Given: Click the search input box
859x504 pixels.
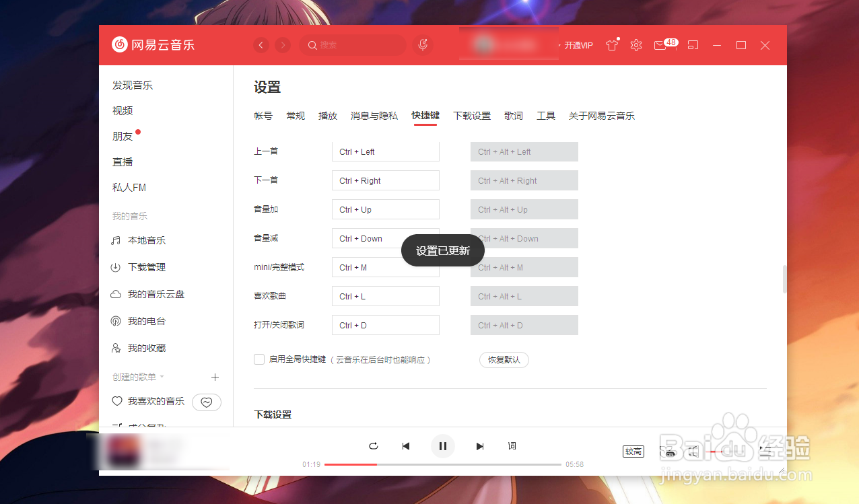Looking at the screenshot, I should pos(353,45).
